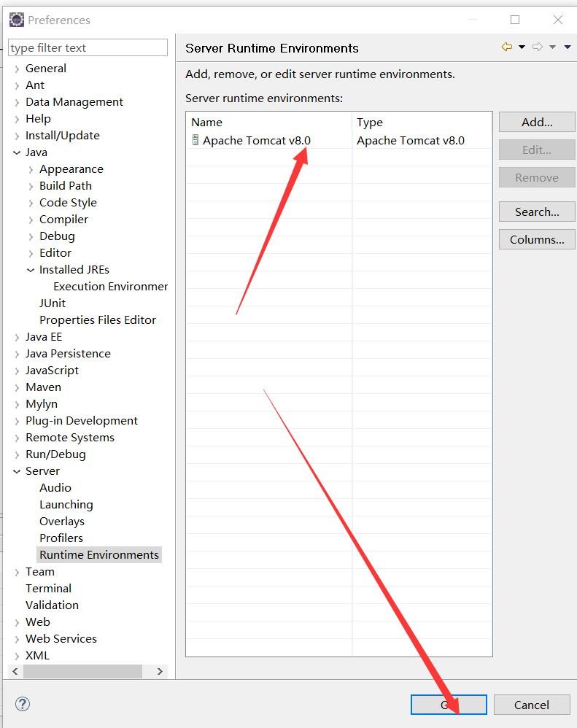
Task: Open the preferences page view menu arrow
Action: pos(568,47)
